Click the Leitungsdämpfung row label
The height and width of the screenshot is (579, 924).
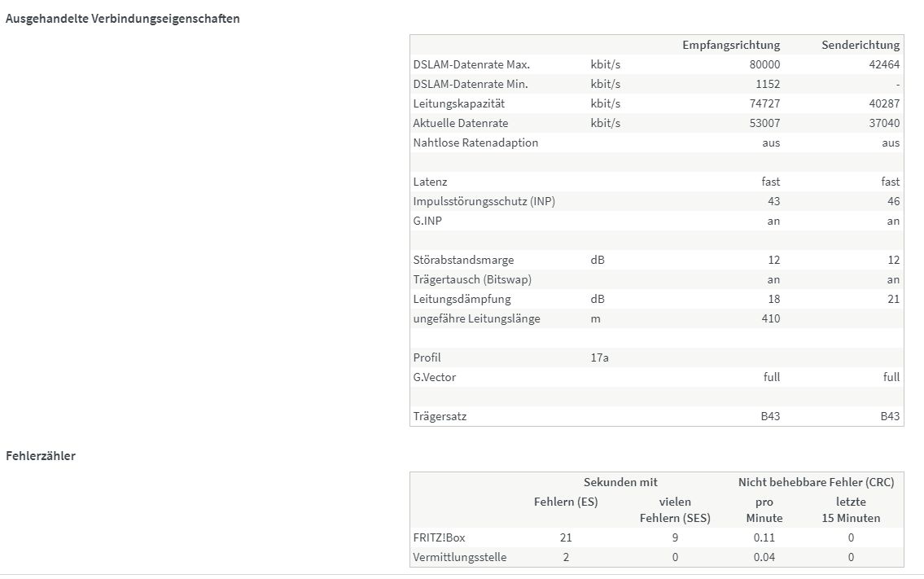[x=462, y=299]
